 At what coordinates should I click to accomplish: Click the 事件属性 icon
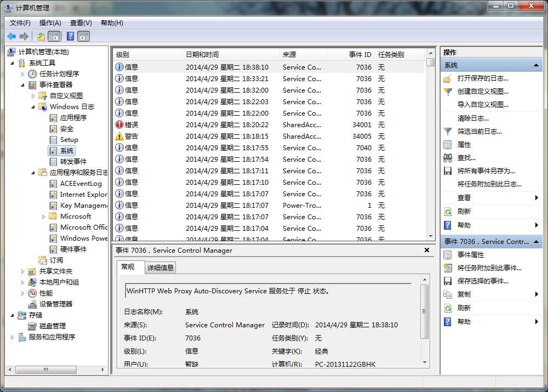coord(448,255)
